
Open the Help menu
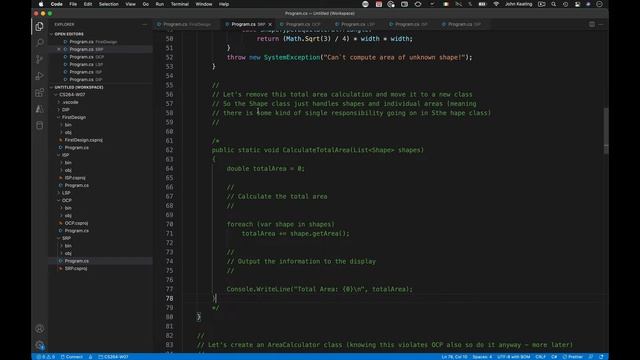pos(224,4)
